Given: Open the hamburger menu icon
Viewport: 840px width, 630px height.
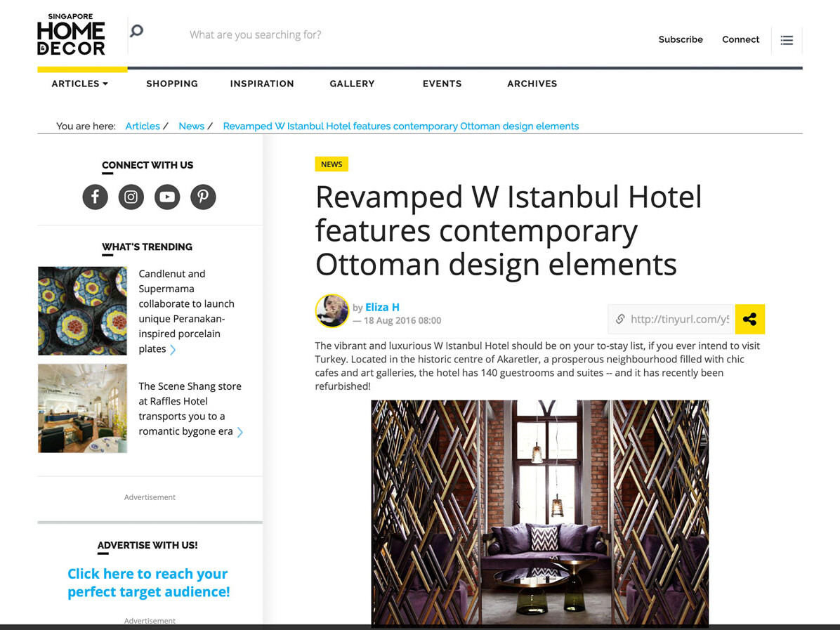Looking at the screenshot, I should tap(787, 40).
